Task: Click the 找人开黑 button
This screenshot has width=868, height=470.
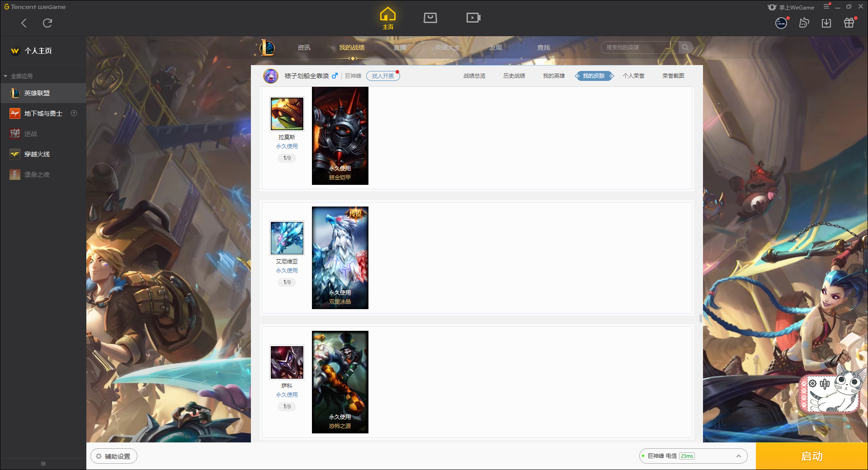Action: [383, 76]
